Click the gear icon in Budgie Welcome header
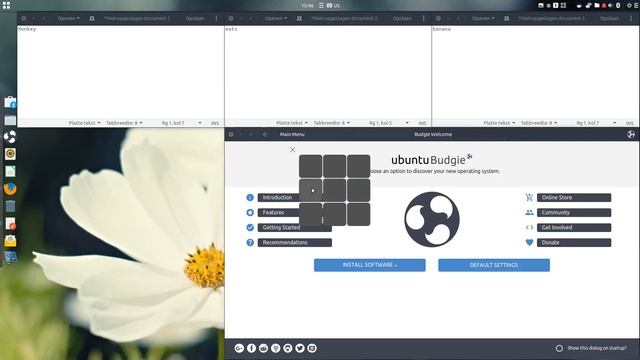The image size is (640, 360). pyautogui.click(x=231, y=134)
